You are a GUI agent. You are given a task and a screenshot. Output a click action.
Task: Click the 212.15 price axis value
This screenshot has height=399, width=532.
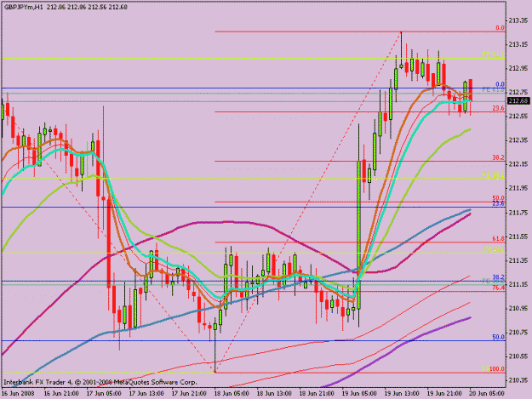(x=518, y=164)
